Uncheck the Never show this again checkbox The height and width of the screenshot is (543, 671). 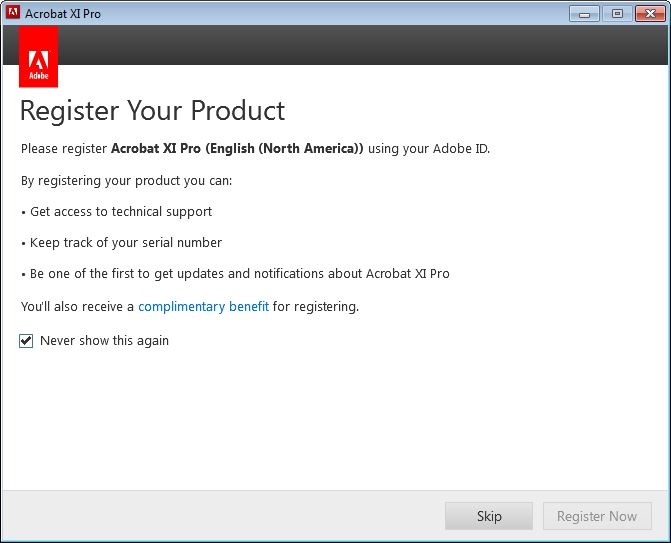point(26,341)
